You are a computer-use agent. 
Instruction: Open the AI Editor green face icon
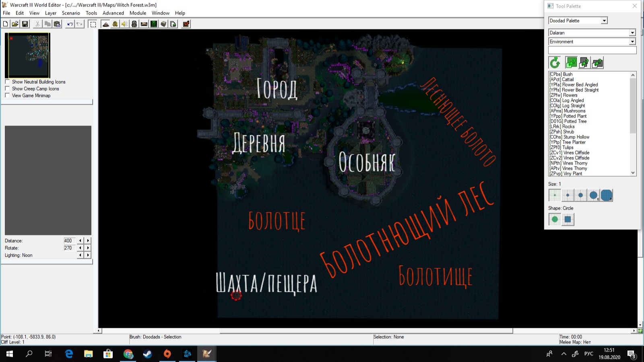pos(154,24)
